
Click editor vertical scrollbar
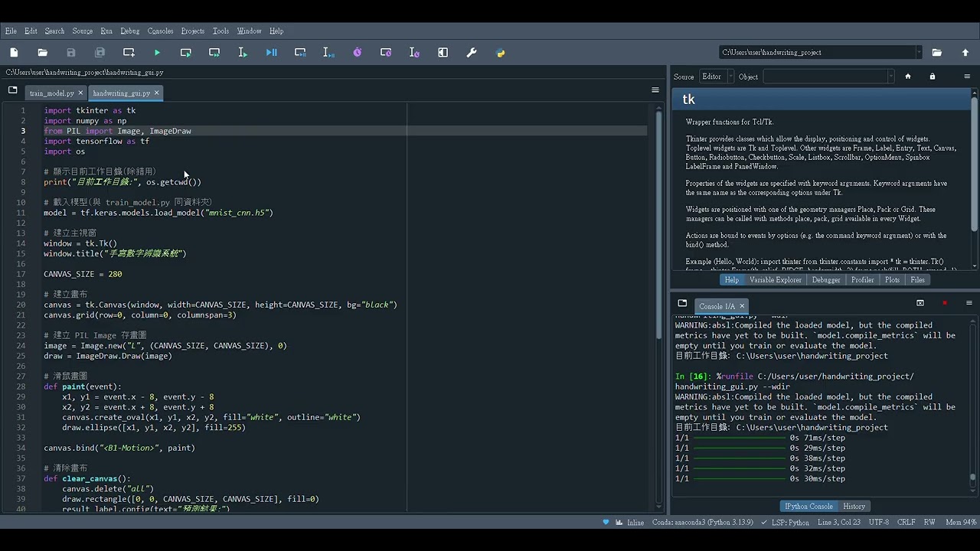point(659,226)
